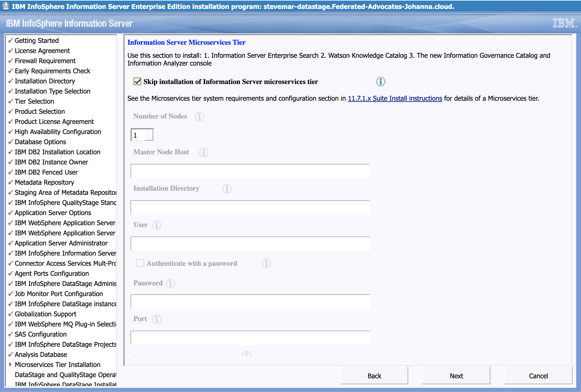Focus the Password input field
This screenshot has width=581, height=392.
pyautogui.click(x=250, y=302)
